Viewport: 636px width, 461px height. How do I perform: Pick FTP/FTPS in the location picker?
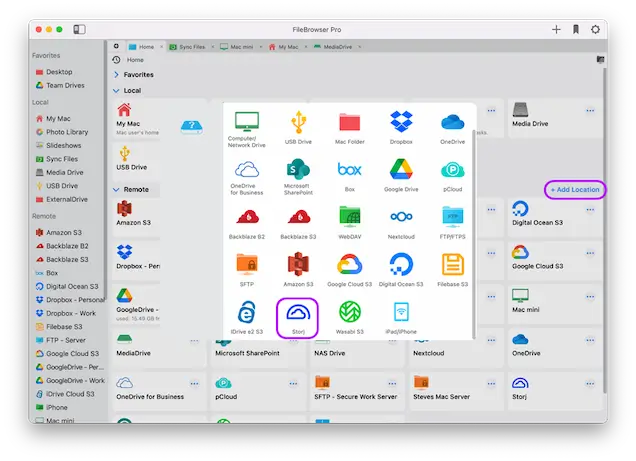pos(453,222)
